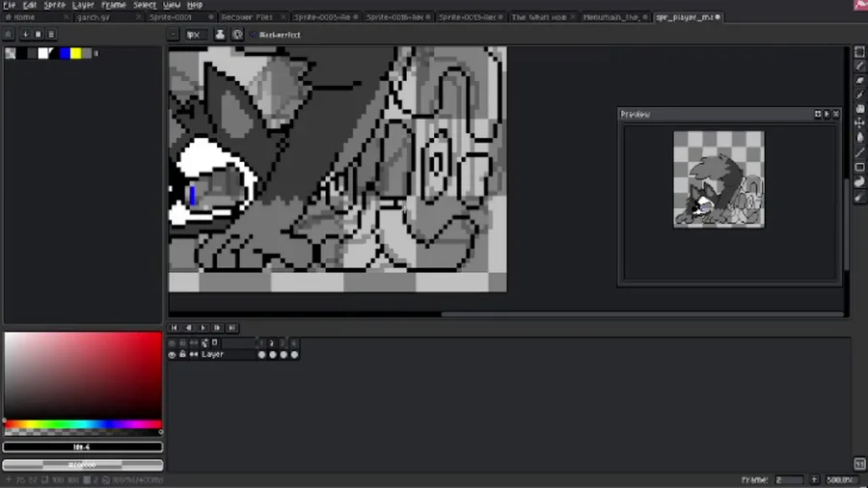Select the Rectangular Marquee tool
The image size is (868, 488).
click(x=859, y=51)
